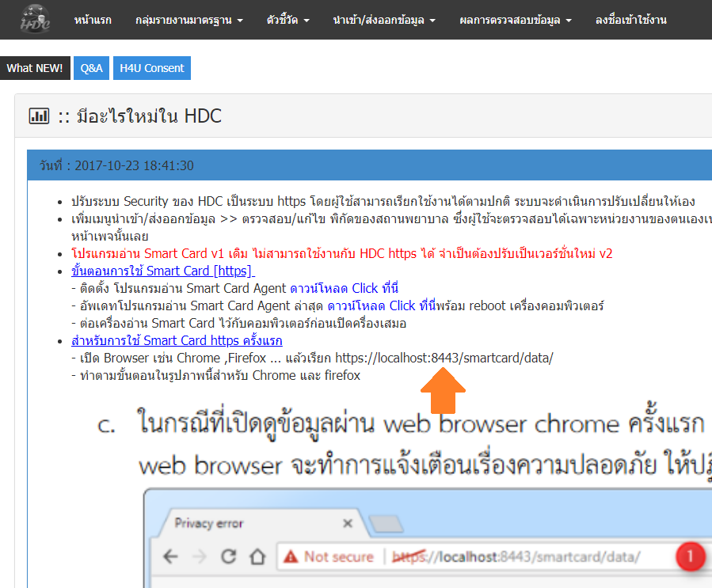Click the bar chart icon beside heading
This screenshot has width=712, height=588.
tap(39, 116)
